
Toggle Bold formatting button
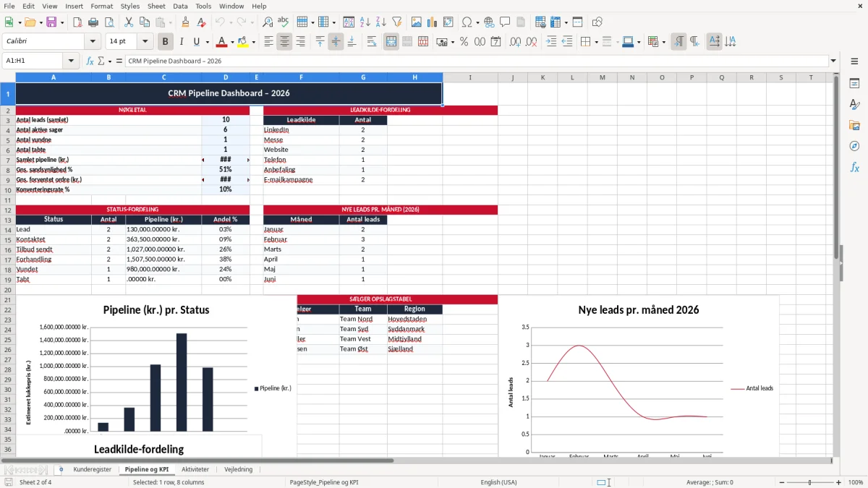click(166, 42)
